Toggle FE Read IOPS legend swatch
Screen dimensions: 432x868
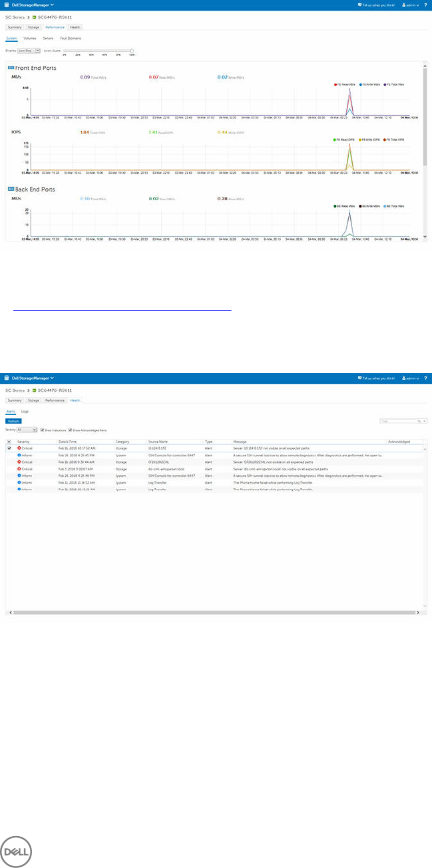pyautogui.click(x=336, y=140)
